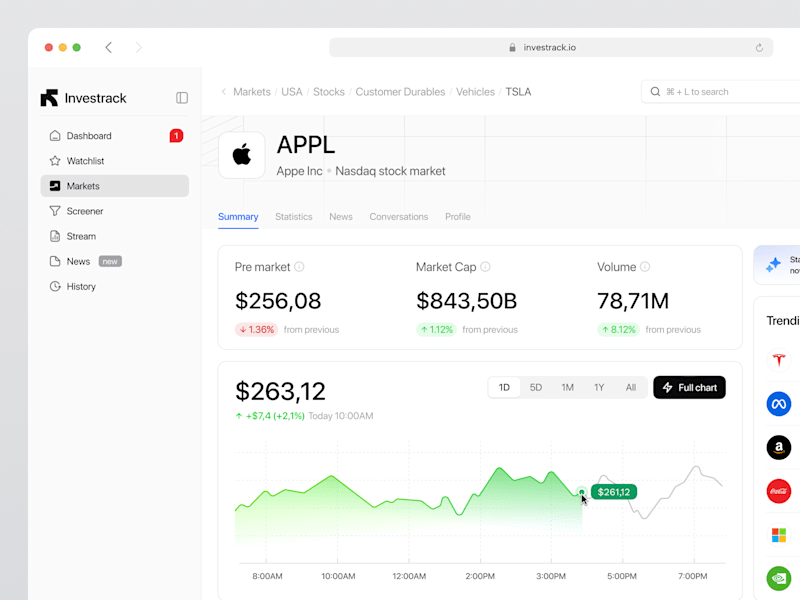
Task: Go to Stream in sidebar
Action: pos(115,236)
